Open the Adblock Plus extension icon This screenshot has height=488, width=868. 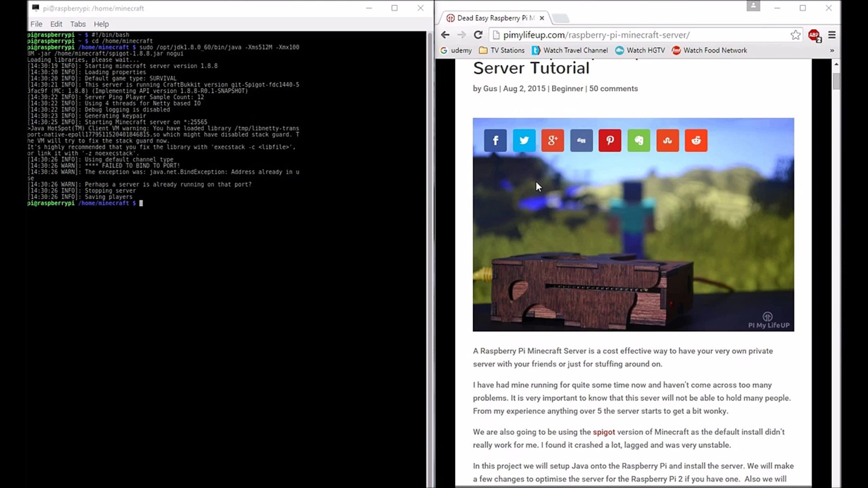[x=814, y=35]
